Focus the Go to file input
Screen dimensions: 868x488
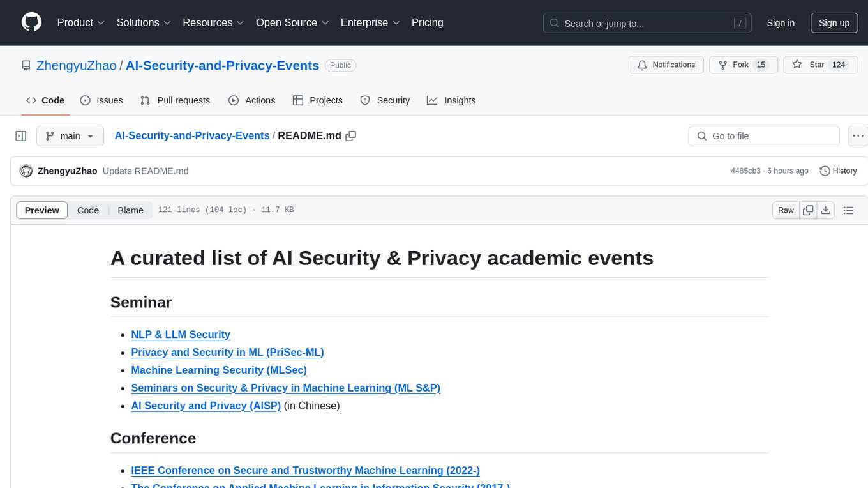(x=764, y=136)
